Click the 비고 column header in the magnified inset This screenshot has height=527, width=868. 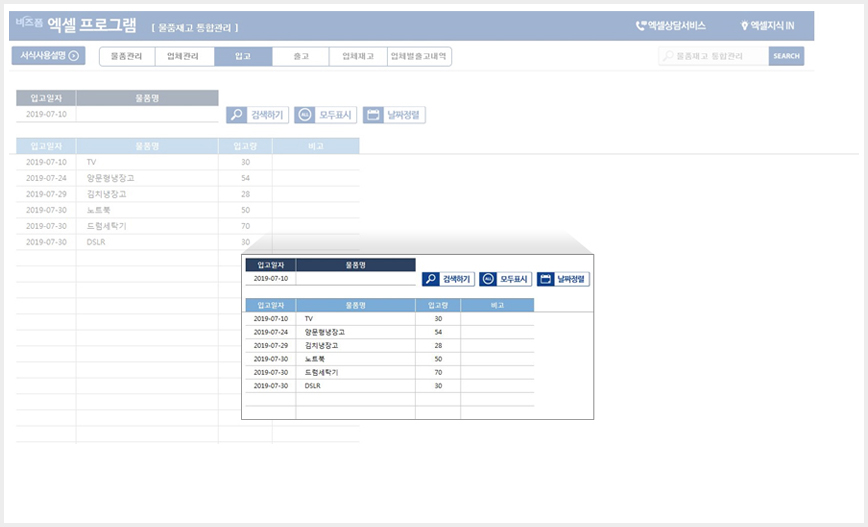point(497,305)
